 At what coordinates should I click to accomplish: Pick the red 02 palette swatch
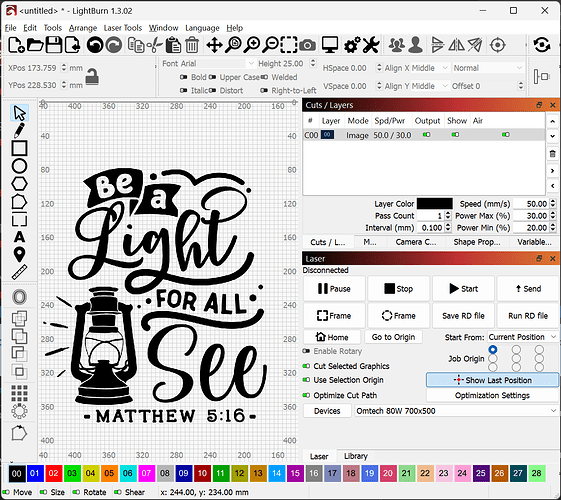tap(53, 473)
